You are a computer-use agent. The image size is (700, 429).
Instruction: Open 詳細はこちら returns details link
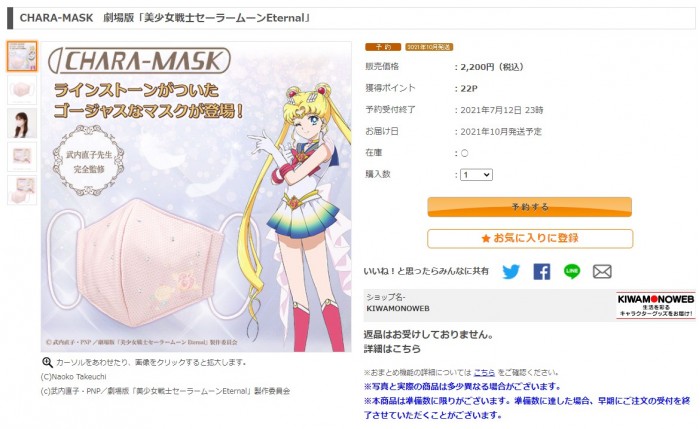(392, 349)
